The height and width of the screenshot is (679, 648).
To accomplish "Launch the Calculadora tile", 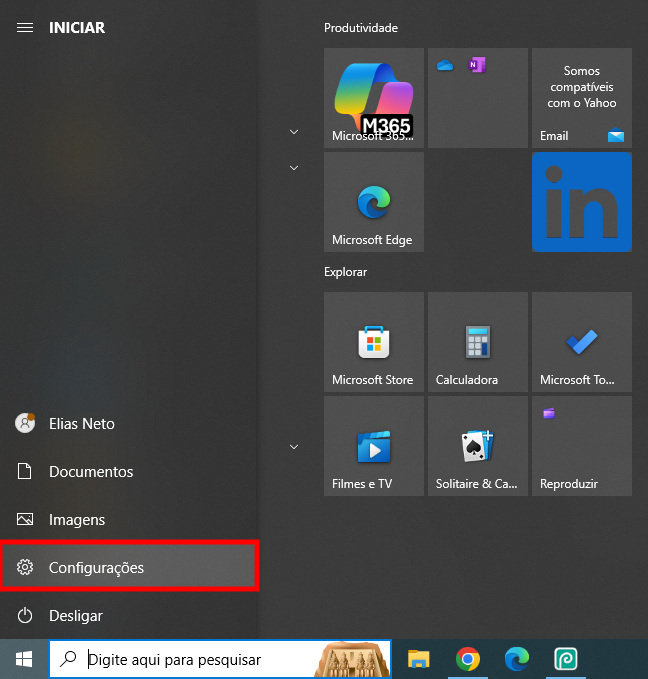I will (x=477, y=342).
